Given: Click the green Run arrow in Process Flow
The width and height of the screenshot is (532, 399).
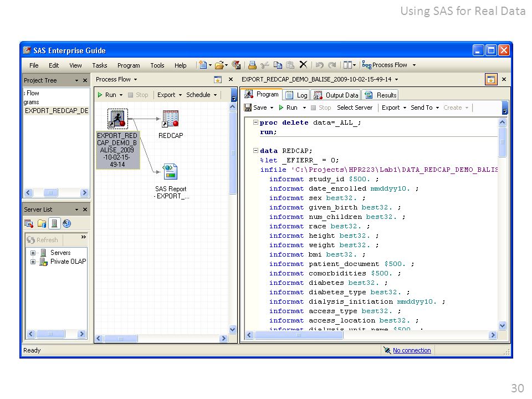Looking at the screenshot, I should click(100, 95).
